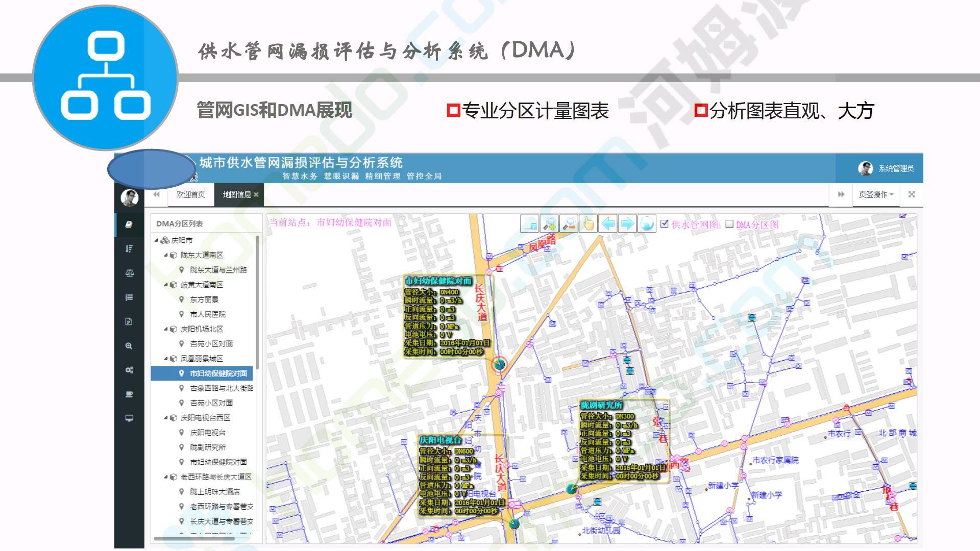Collapse the 老西环路与长庆大道区 tree node
980x551 pixels.
(x=166, y=477)
